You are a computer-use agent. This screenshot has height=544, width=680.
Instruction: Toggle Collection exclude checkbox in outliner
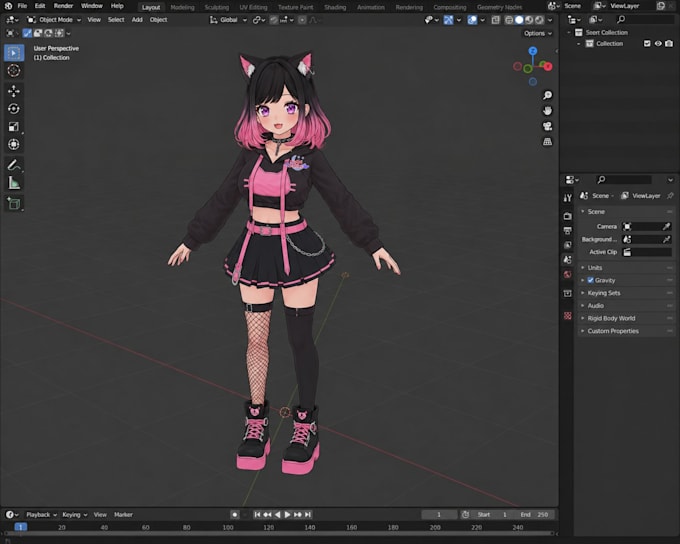[647, 43]
